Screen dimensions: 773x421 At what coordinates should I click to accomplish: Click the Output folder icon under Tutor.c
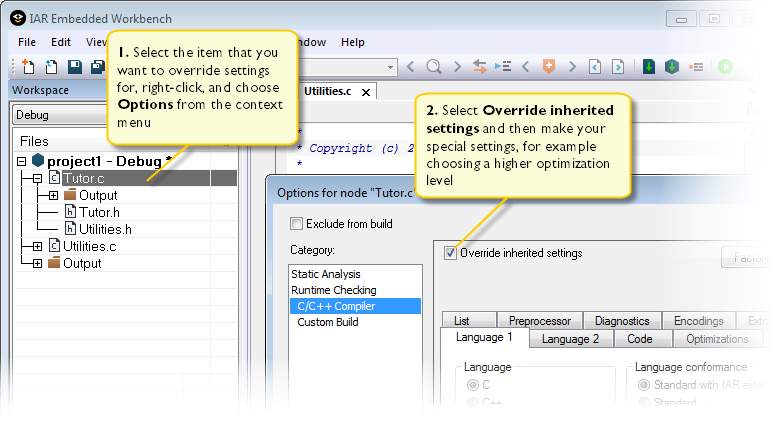click(70, 195)
